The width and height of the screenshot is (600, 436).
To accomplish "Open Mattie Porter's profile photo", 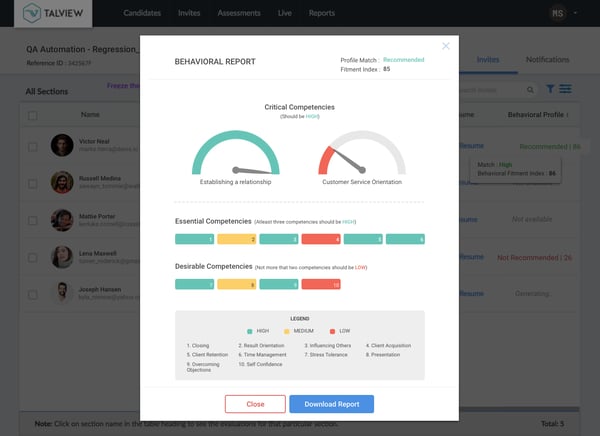I will click(x=62, y=220).
